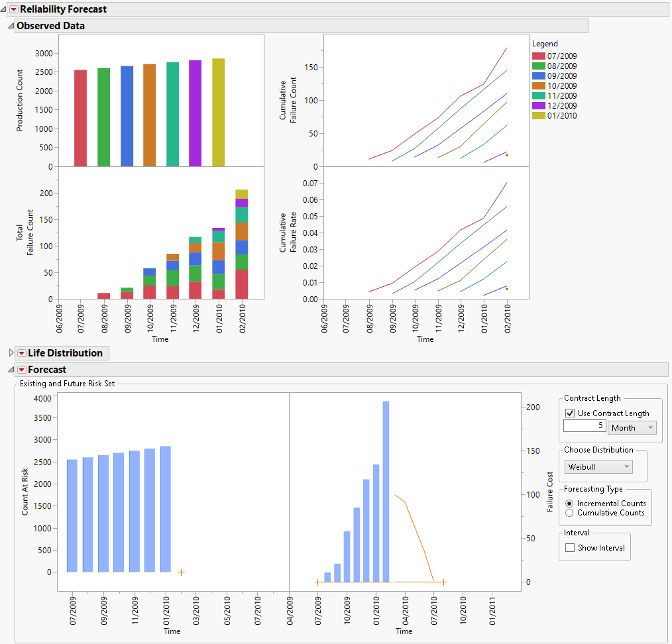Expand the Life Distribution outline

click(x=11, y=352)
